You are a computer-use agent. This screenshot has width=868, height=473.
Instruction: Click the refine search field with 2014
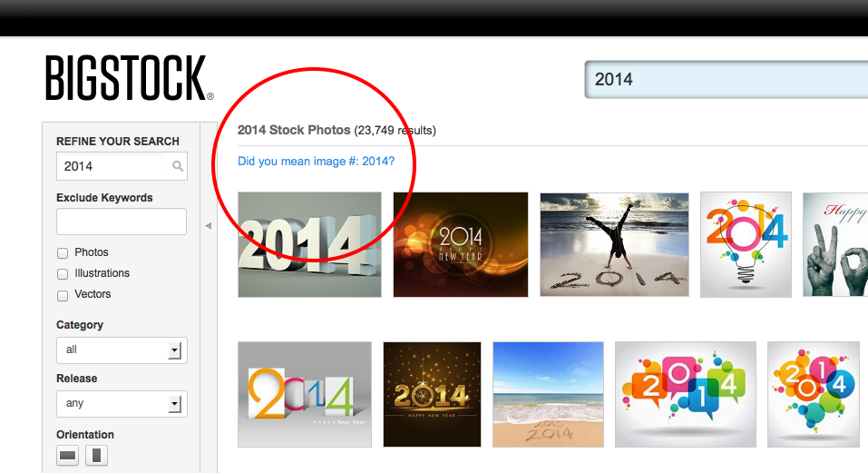coord(110,166)
